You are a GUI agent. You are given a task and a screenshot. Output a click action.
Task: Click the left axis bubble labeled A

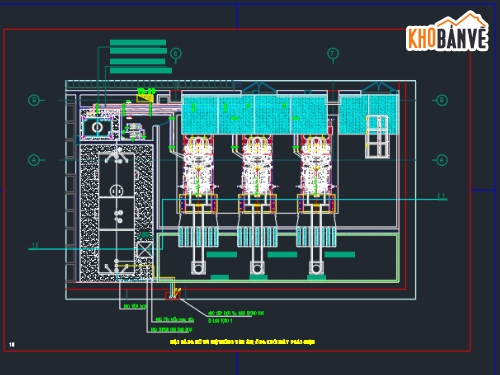tap(34, 160)
